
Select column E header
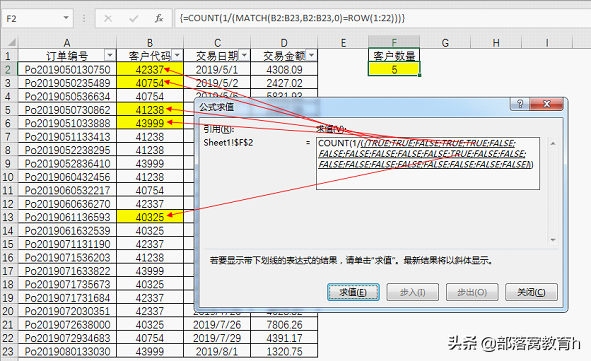[x=343, y=43]
